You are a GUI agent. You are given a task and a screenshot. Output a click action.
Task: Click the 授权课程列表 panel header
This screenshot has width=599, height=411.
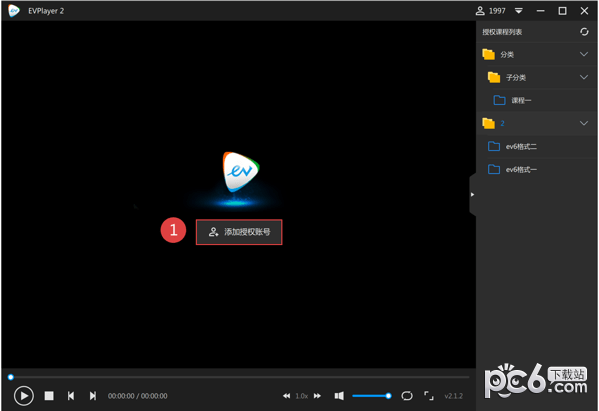[x=502, y=32]
